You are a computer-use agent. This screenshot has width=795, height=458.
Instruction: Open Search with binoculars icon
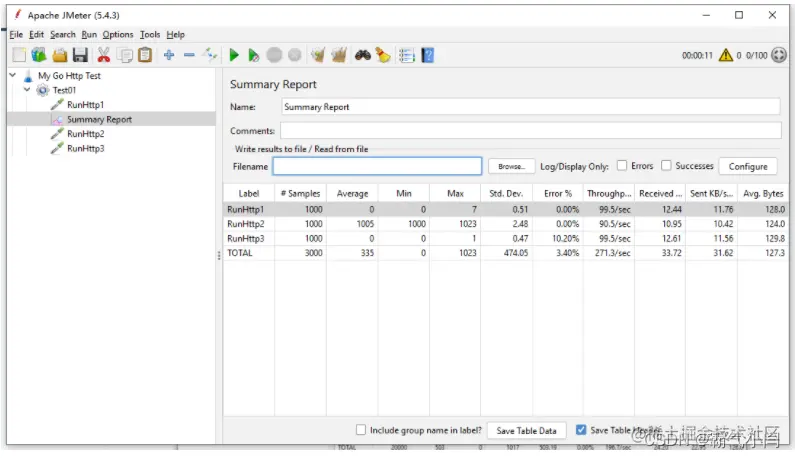[x=363, y=55]
